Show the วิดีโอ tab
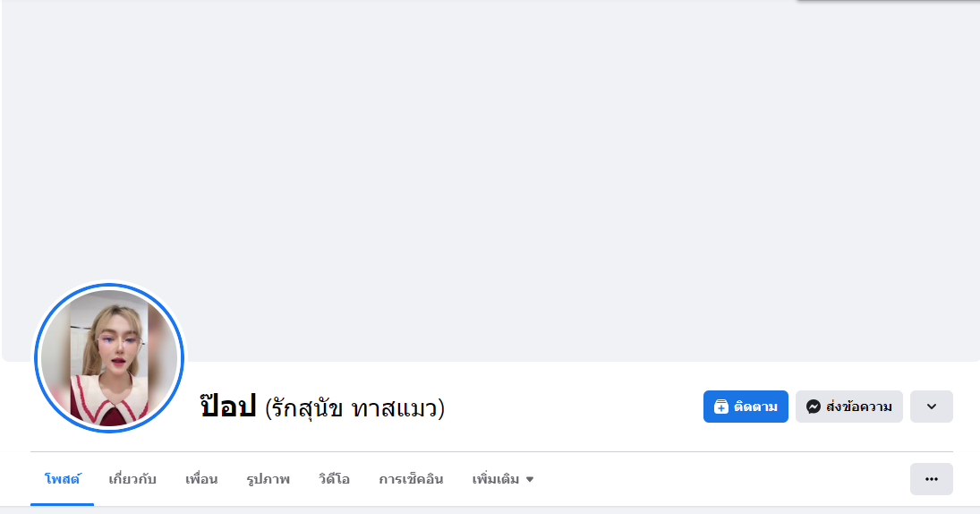 pos(334,479)
